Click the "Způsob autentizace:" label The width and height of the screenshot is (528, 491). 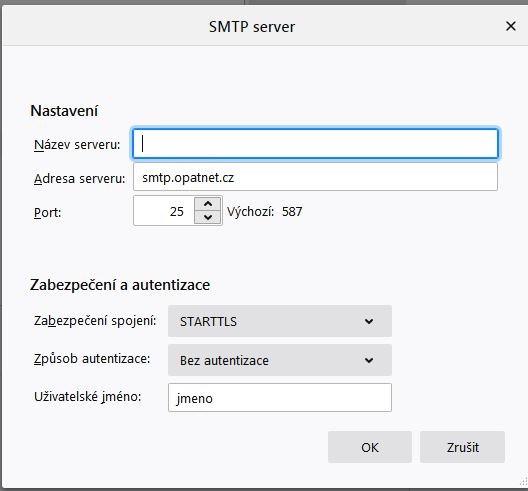coord(92,359)
